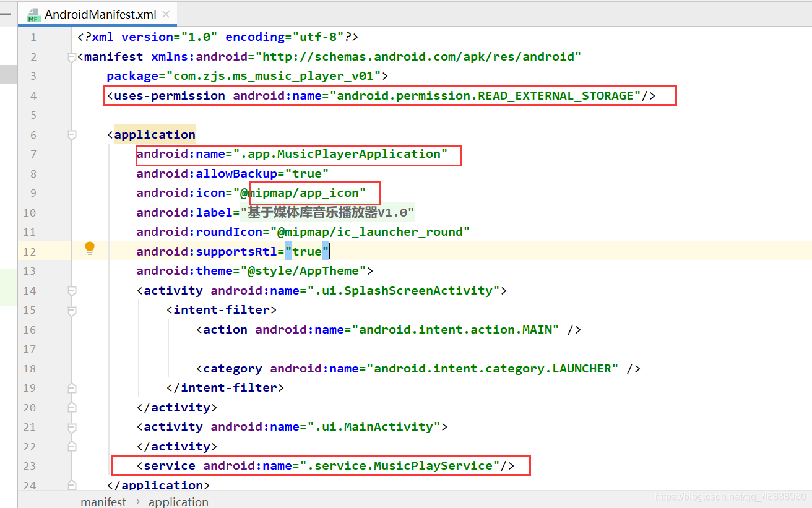Click closing application tag on line 24
This screenshot has width=812, height=508.
pyautogui.click(x=158, y=486)
